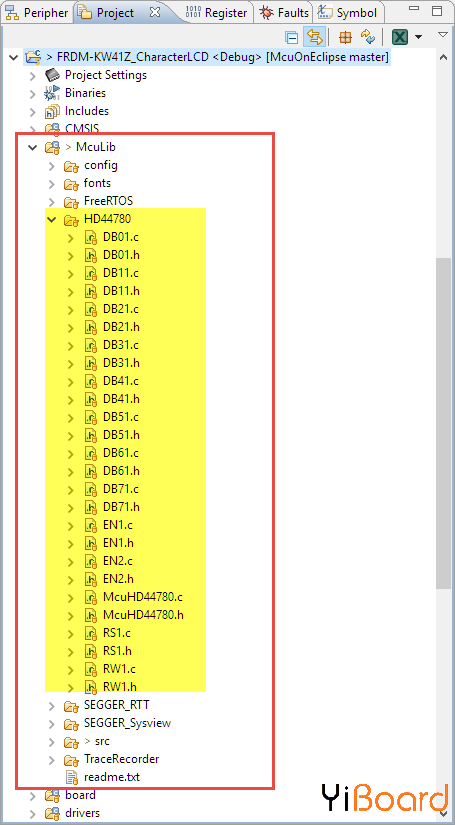This screenshot has width=455, height=825.
Task: Expand the DB31.c file entry
Action: click(x=71, y=346)
